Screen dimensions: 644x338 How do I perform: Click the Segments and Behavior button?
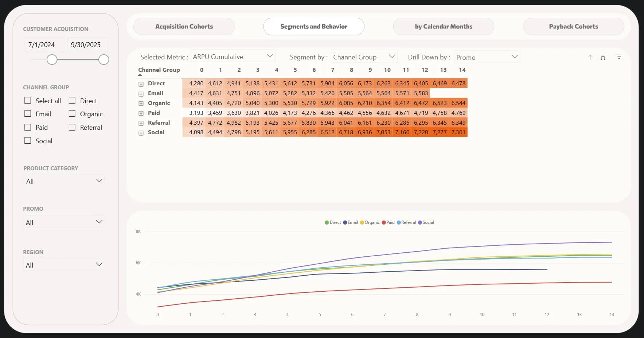tap(313, 27)
